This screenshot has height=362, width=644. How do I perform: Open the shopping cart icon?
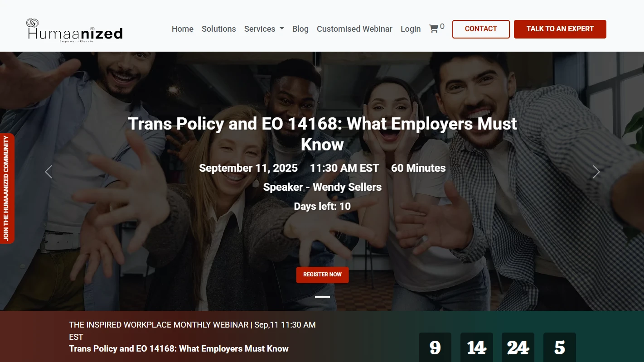[434, 29]
